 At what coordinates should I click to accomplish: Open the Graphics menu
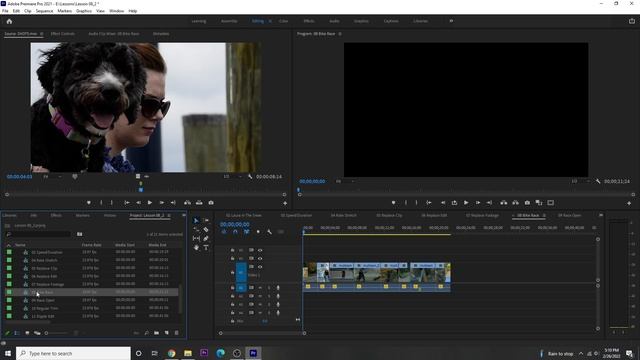point(84,11)
